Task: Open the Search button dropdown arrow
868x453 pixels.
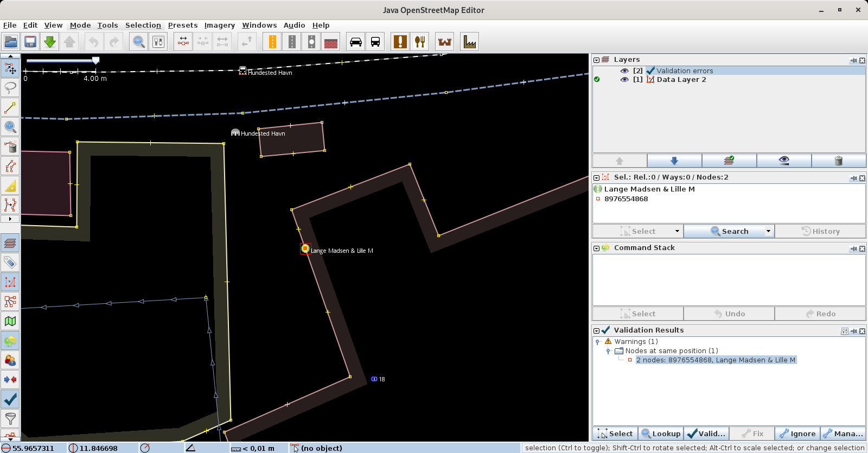Action: pos(768,231)
